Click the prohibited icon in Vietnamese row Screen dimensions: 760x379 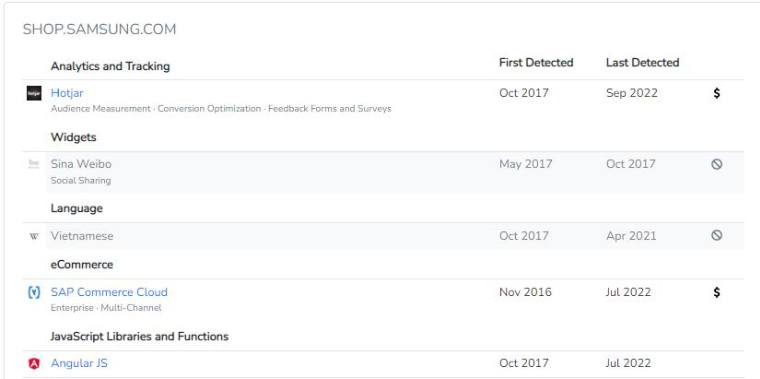(717, 236)
